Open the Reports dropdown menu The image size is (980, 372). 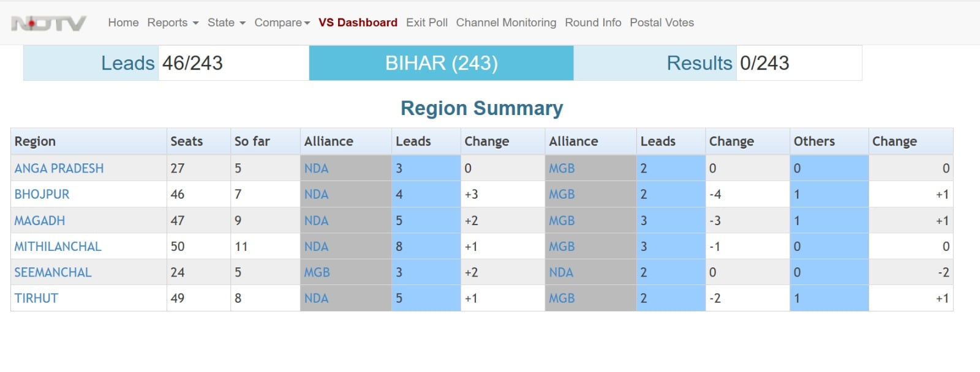coord(173,23)
